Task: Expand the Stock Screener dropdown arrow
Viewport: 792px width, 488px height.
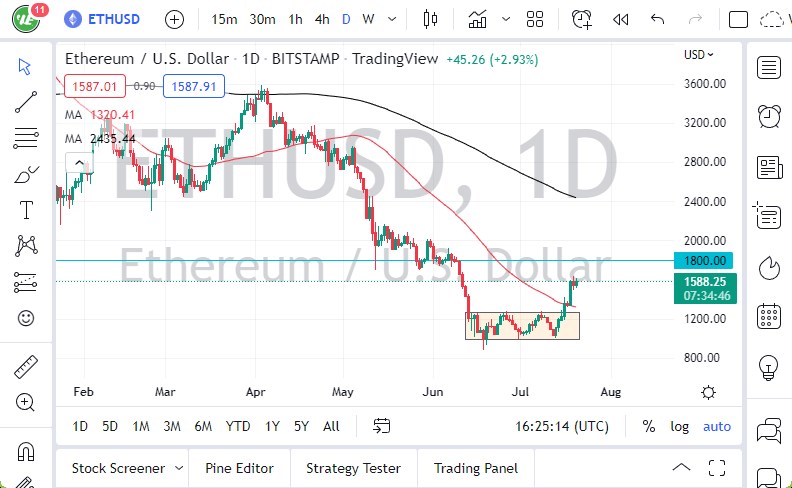Action: (178, 467)
